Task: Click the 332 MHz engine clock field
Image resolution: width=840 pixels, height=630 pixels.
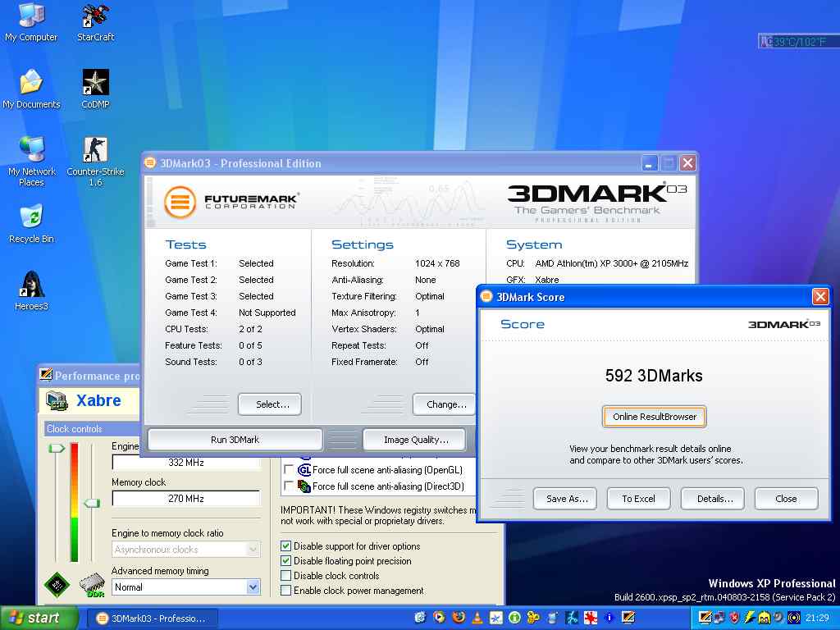Action: pos(186,463)
